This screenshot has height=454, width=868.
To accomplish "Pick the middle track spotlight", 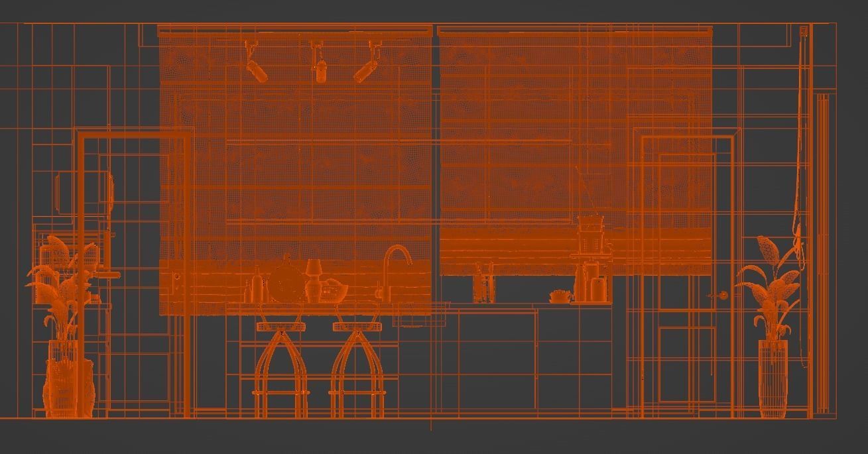I will point(320,62).
